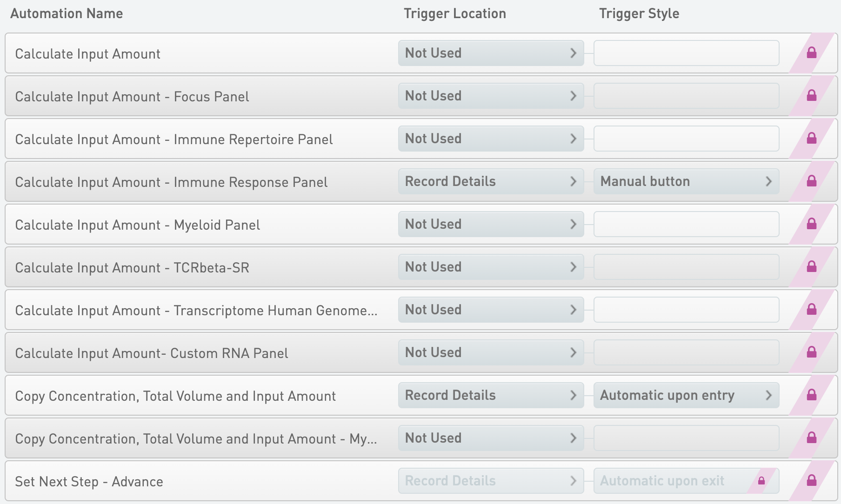Click small lock inside Automatic upon exit field
Image resolution: width=841 pixels, height=504 pixels.
point(761,481)
